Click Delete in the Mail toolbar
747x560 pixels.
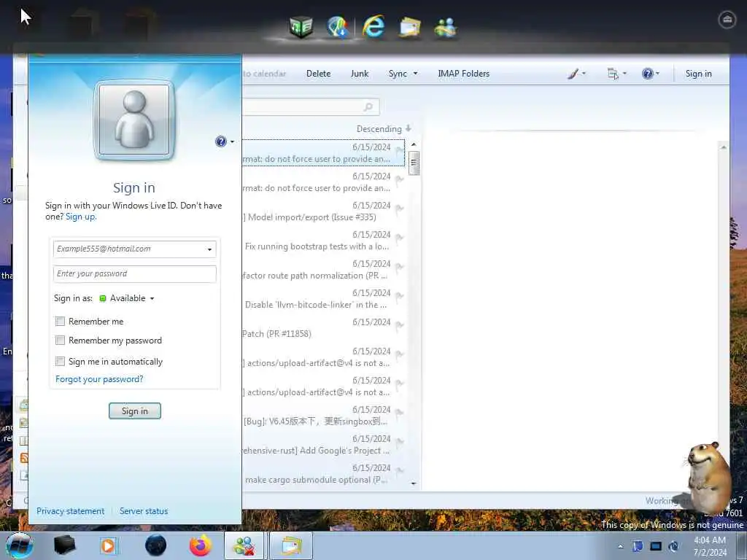point(318,74)
